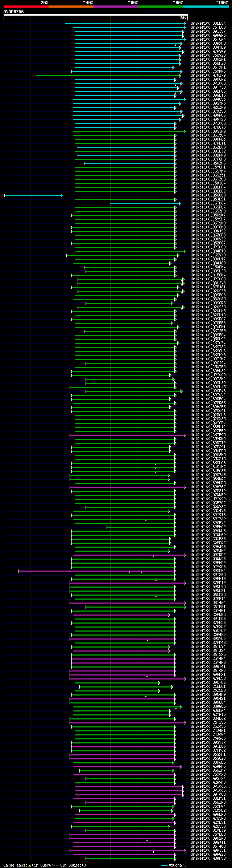The height and width of the screenshot is (868, 232).
Task: Click the red 20% identity legend segment
Action: tap(26, 7)
